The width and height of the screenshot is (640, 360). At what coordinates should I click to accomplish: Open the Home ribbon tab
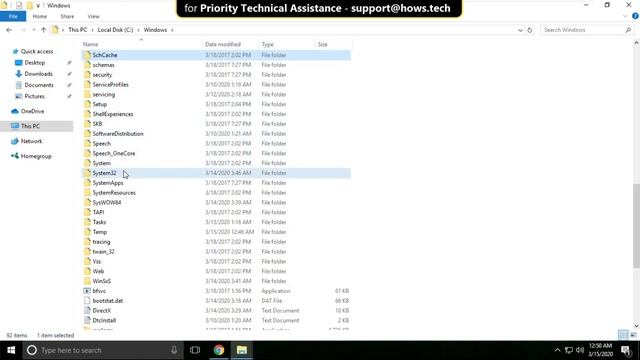click(40, 16)
